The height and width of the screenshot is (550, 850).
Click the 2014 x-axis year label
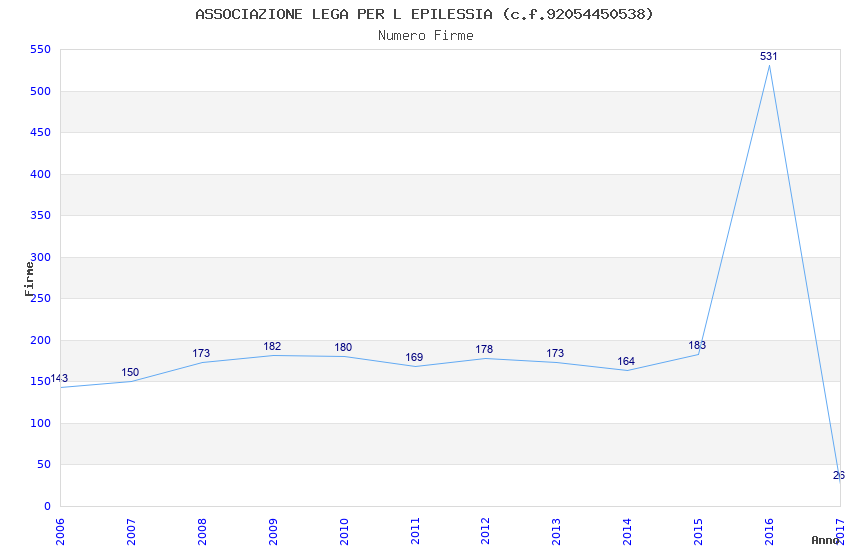[627, 532]
